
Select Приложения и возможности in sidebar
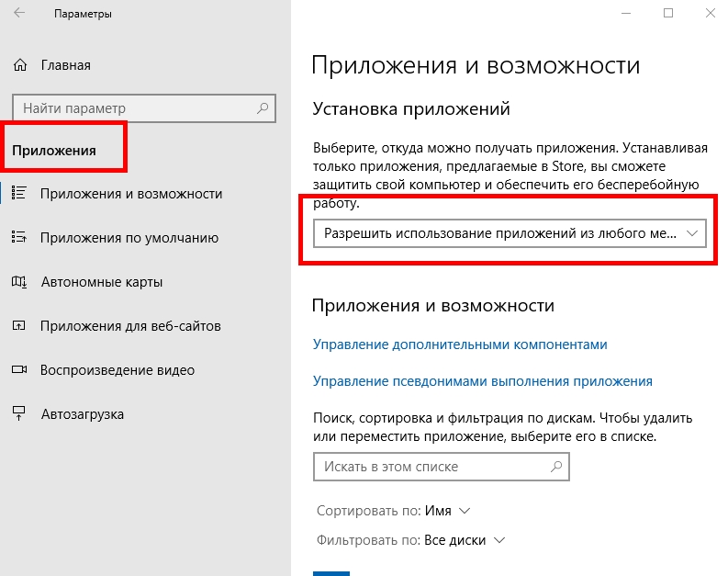[x=131, y=193]
